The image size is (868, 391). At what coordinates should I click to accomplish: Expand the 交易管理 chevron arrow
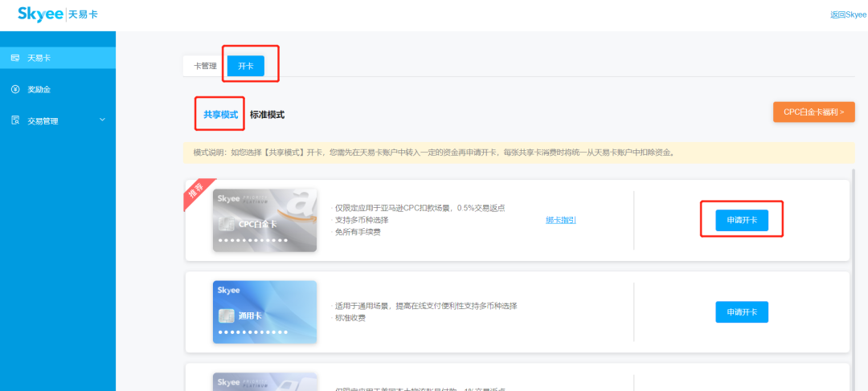tap(102, 120)
